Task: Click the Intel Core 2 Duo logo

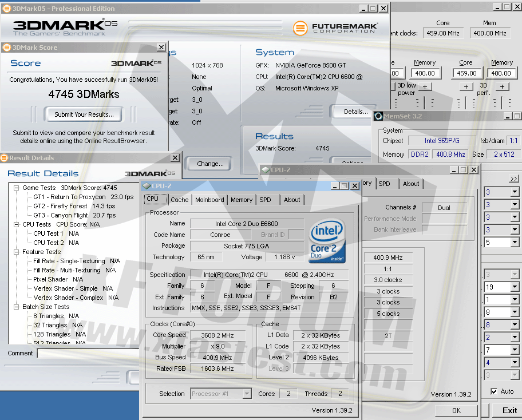Action: tap(327, 242)
